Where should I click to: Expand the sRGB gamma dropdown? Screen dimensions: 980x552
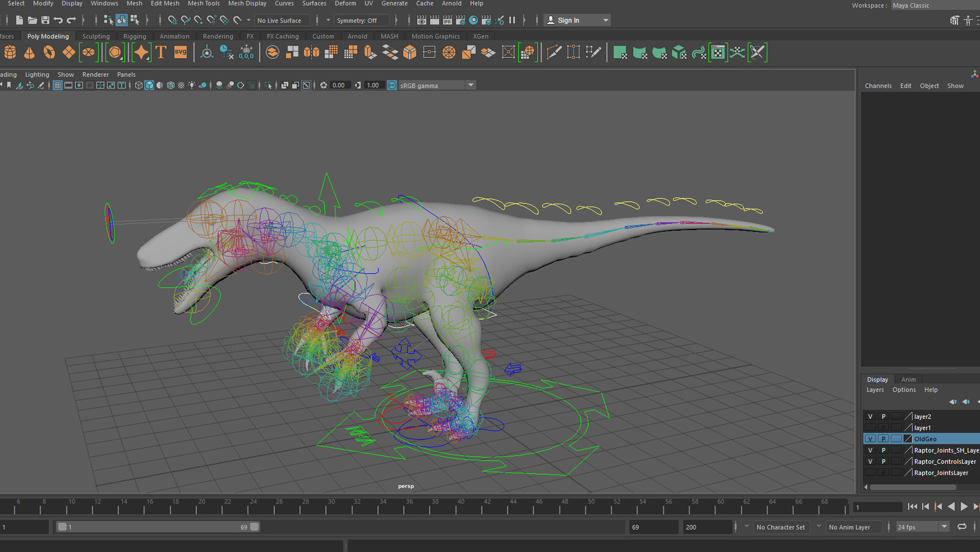pyautogui.click(x=470, y=85)
